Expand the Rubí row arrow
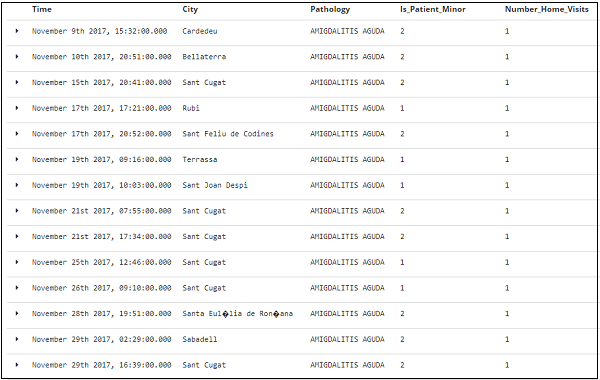600x380 pixels. (x=17, y=108)
